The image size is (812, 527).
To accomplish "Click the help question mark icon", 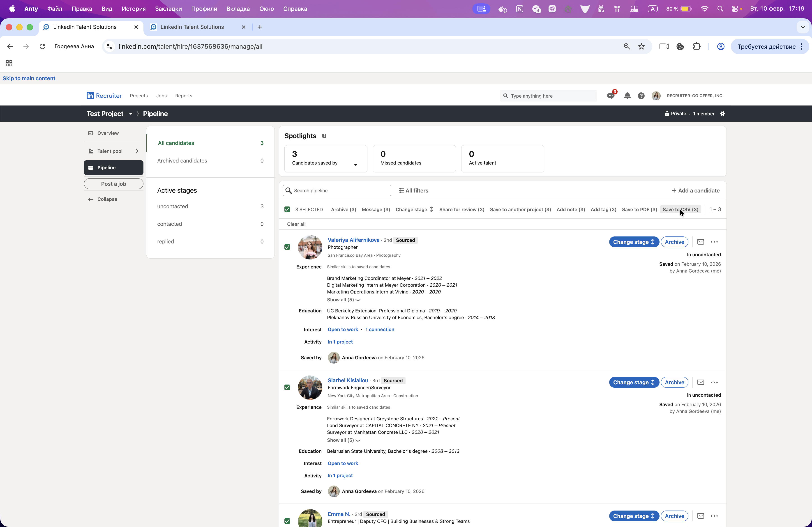I will point(641,96).
